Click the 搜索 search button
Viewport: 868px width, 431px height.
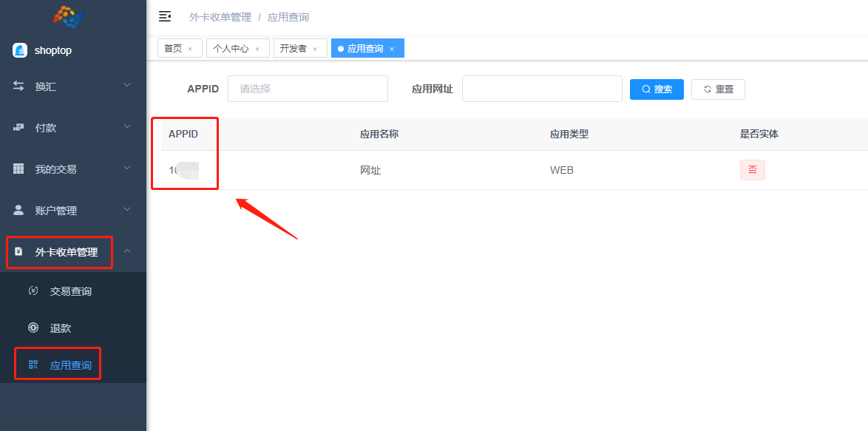tap(657, 89)
